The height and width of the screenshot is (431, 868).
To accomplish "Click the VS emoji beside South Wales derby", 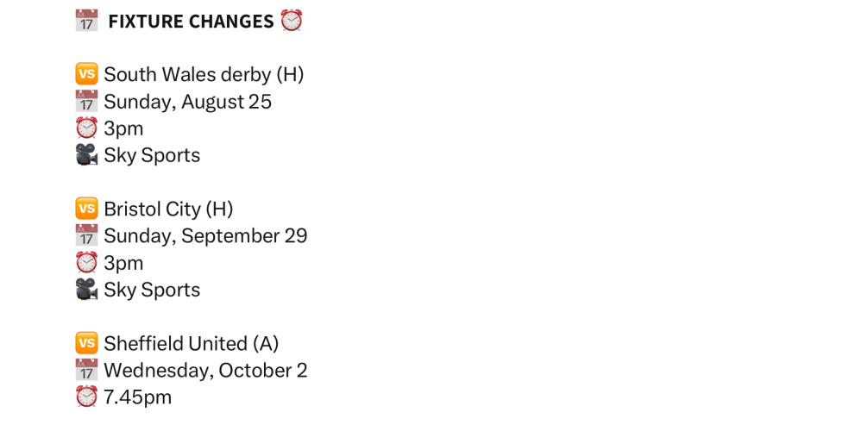I will 86,74.
